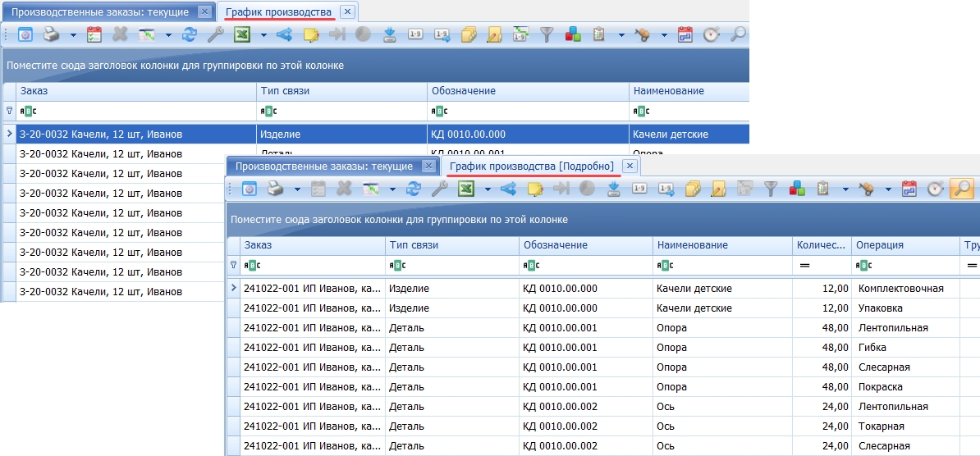Image resolution: width=980 pixels, height=456 pixels.
Task: Sort by Количес... column header
Action: (822, 245)
